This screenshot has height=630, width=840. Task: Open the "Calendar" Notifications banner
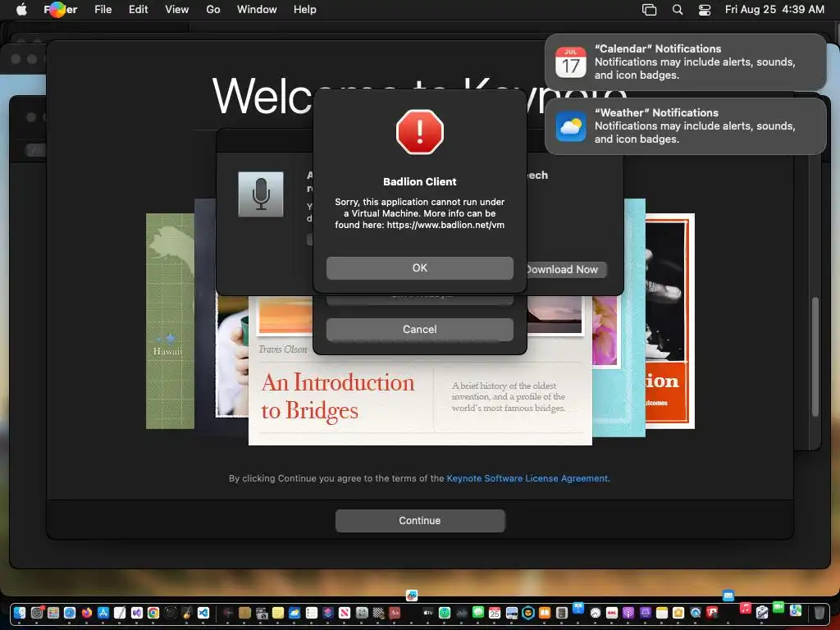685,62
